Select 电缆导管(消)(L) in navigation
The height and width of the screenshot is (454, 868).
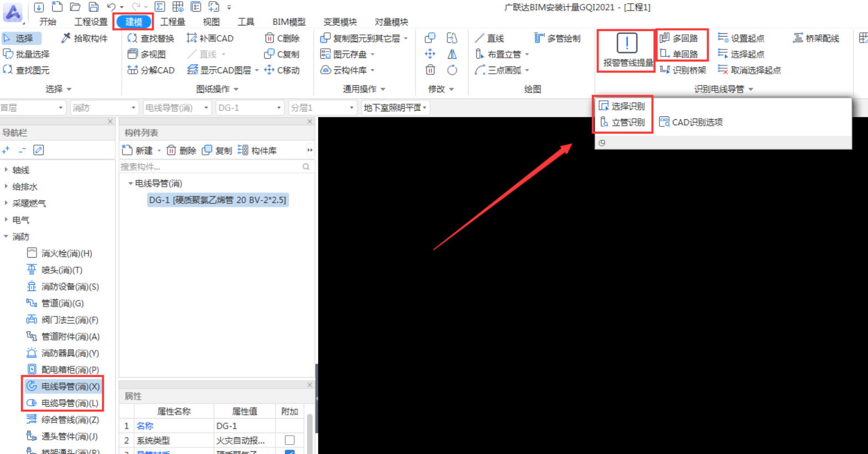pyautogui.click(x=63, y=403)
